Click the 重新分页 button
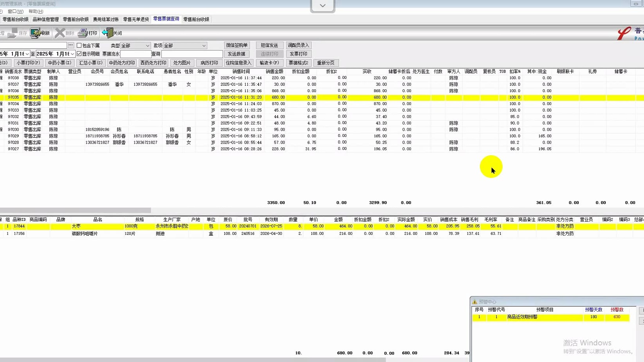The image size is (644, 362). (x=326, y=63)
